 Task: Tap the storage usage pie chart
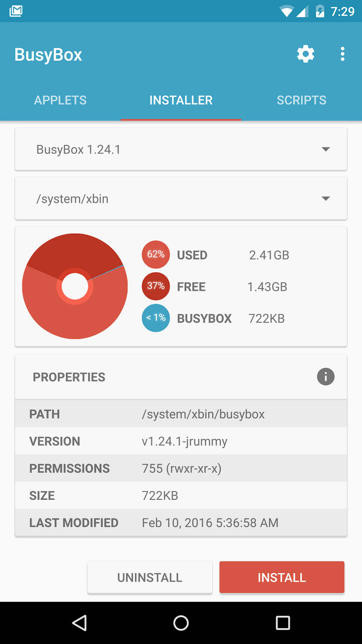pyautogui.click(x=75, y=286)
